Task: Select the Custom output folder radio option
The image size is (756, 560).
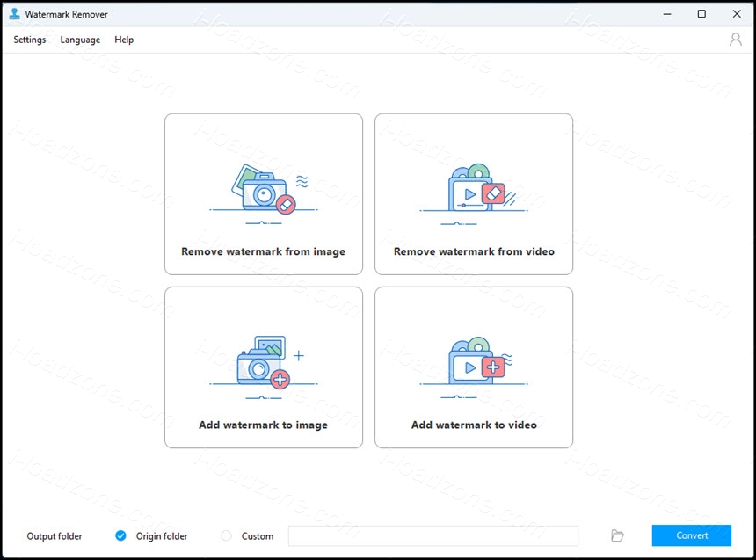Action: (x=226, y=535)
